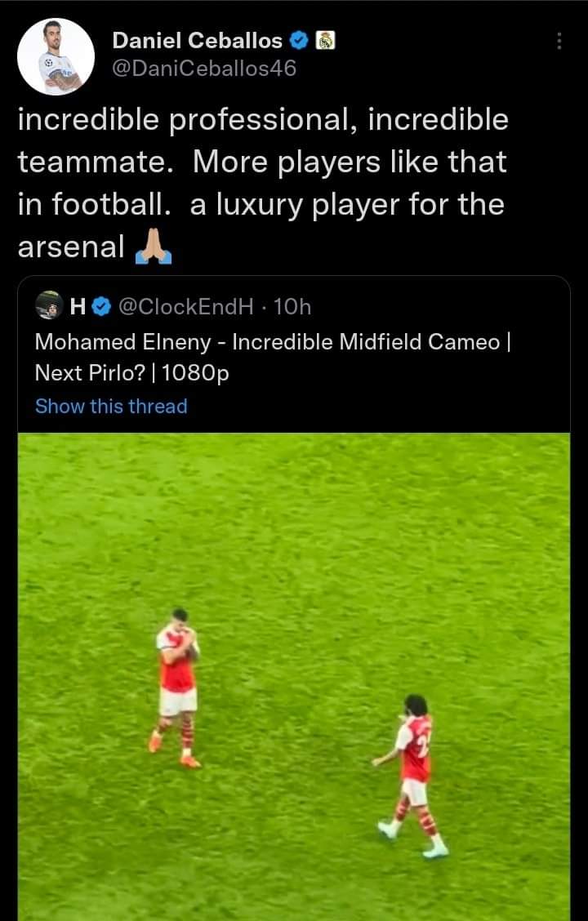Click the praying hands emoji
Viewport: 588px width, 921px height.
pyautogui.click(x=154, y=246)
